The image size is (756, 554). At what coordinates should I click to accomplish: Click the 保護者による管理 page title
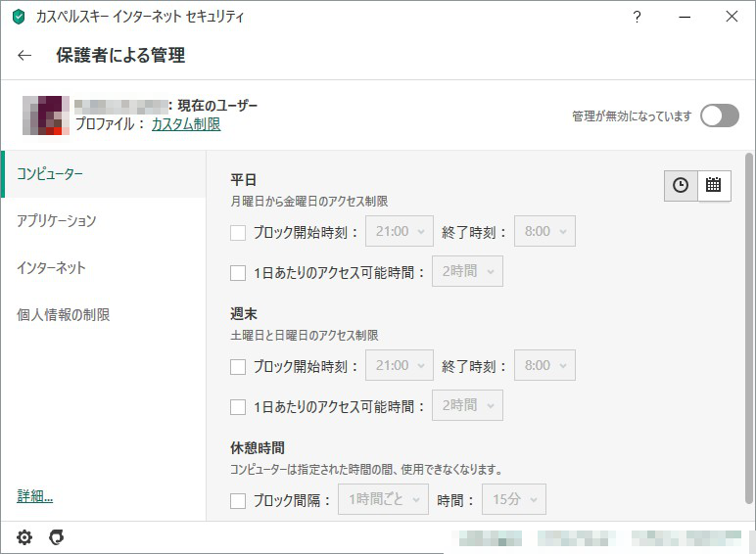click(120, 56)
